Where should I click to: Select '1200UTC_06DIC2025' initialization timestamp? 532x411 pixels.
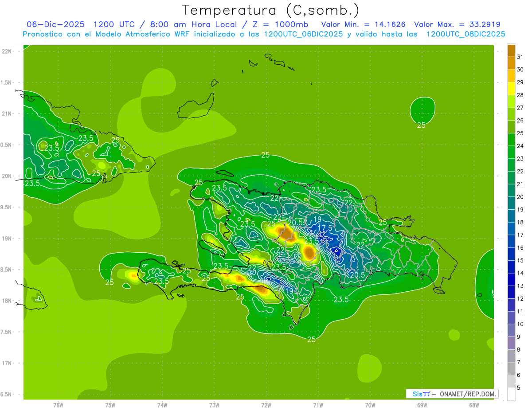(x=303, y=34)
